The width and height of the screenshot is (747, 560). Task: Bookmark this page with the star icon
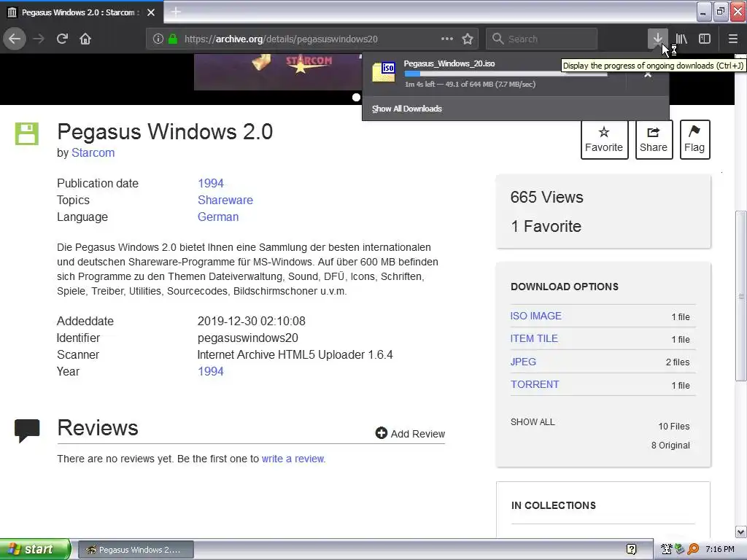468,39
